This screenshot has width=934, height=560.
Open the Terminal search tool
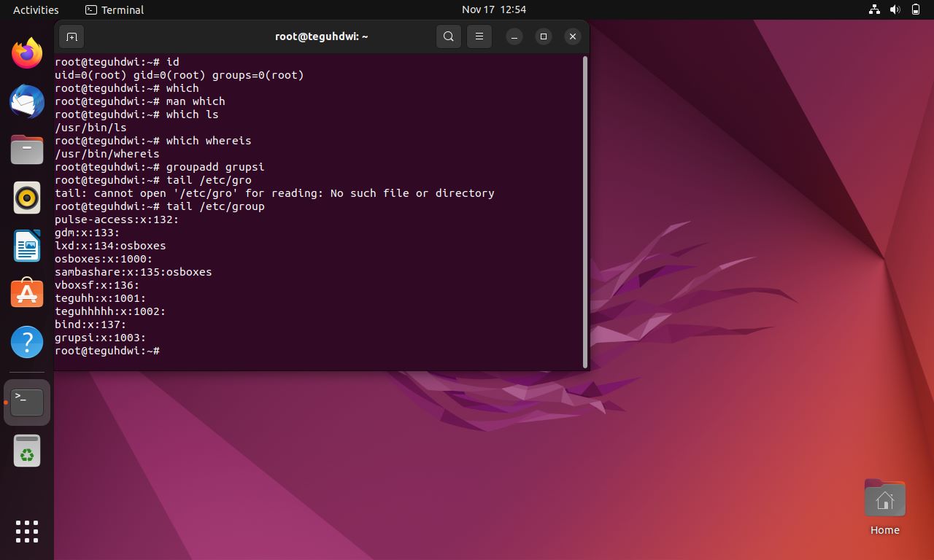(x=449, y=36)
